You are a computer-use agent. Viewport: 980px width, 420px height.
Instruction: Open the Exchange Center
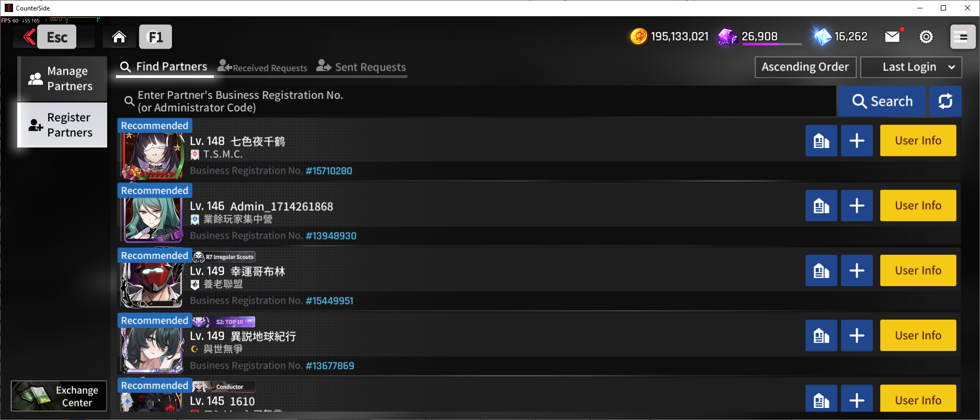59,396
